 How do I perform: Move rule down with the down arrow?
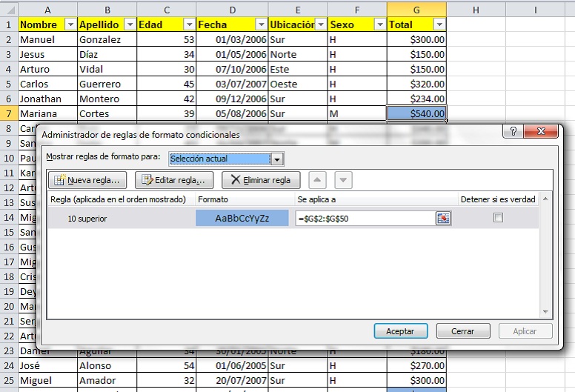pos(343,179)
